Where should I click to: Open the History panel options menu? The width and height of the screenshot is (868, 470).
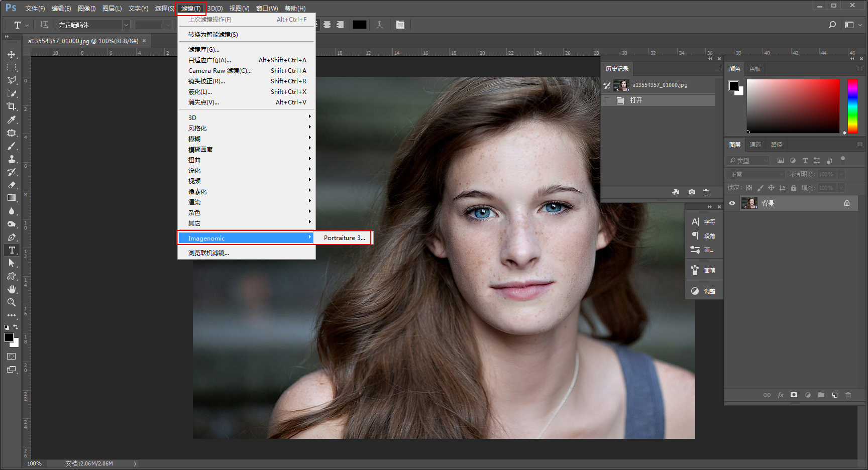pyautogui.click(x=718, y=69)
